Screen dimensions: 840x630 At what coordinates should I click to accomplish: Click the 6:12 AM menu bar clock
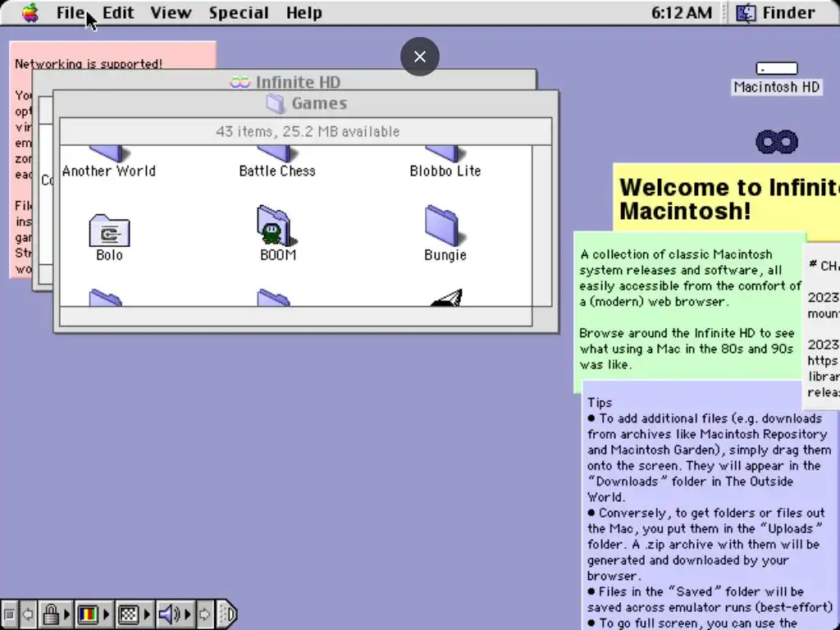coord(682,12)
